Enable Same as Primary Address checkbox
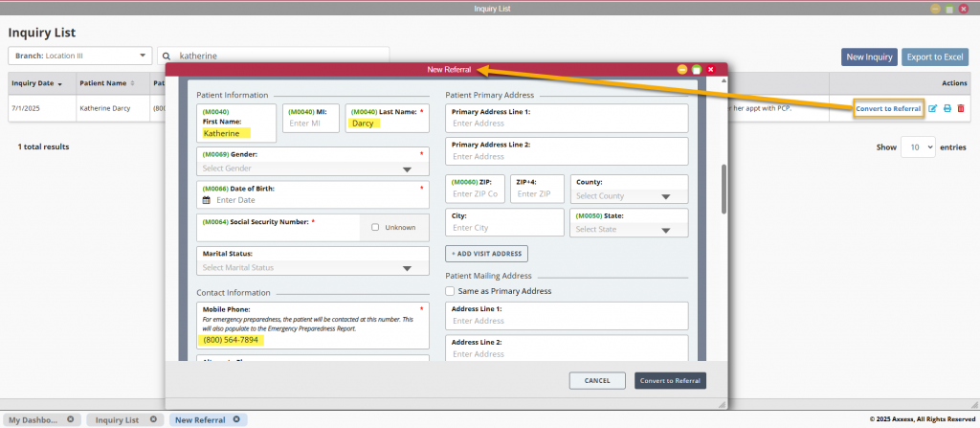980x428 pixels. coord(451,291)
